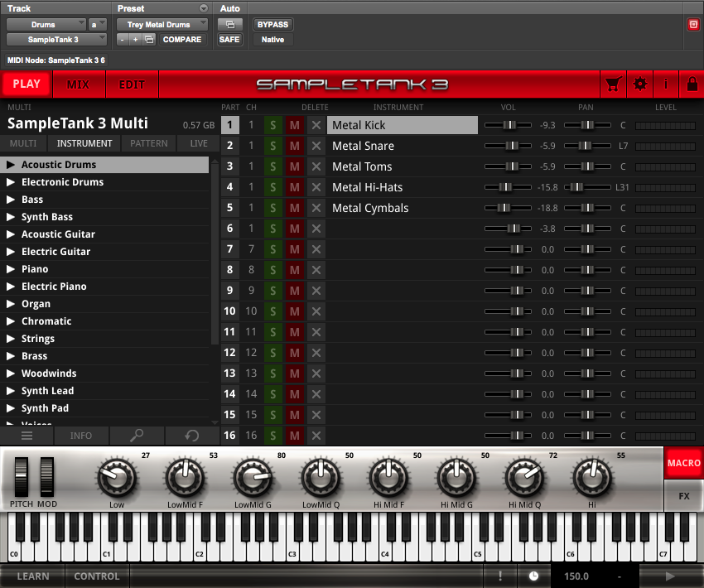
Task: Switch to the MIX page
Action: [78, 84]
